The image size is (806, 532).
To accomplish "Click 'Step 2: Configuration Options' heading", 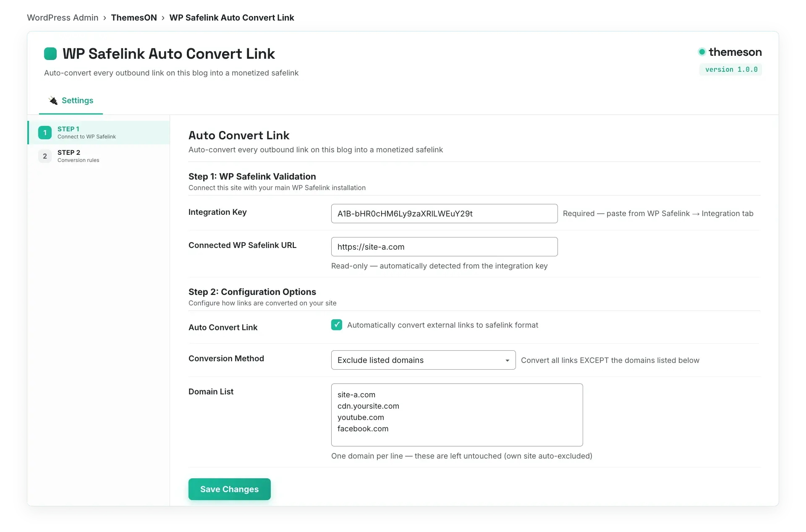I will tap(252, 292).
